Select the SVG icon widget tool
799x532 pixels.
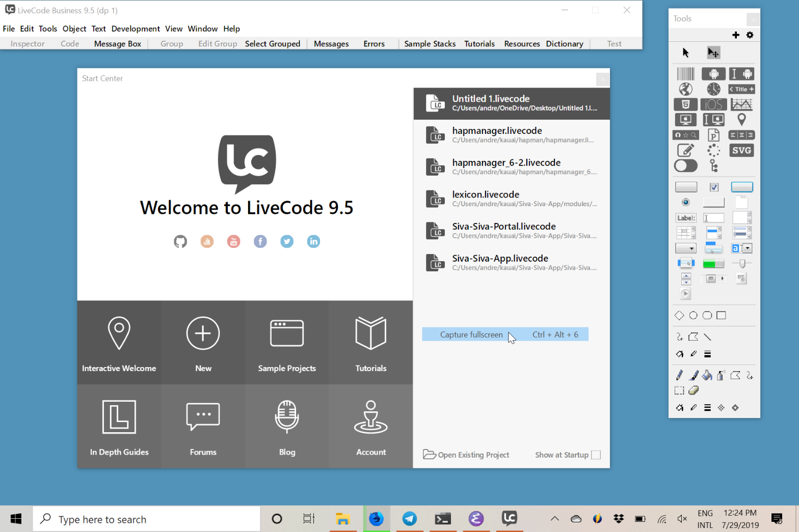pyautogui.click(x=741, y=151)
